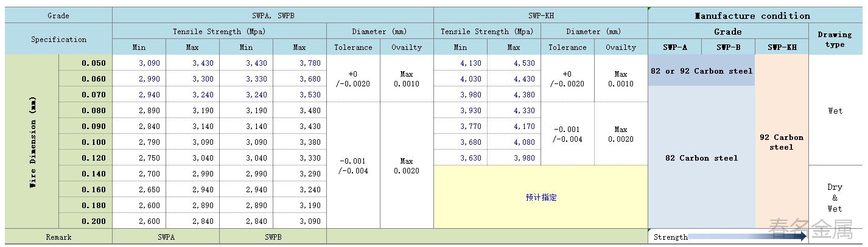Select the 0.050 wire dimension cell
The width and height of the screenshot is (868, 247).
[86, 63]
